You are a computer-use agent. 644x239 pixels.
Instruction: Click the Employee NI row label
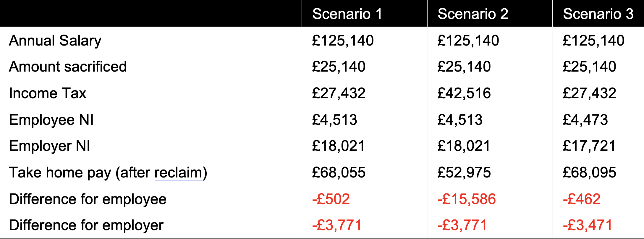51,120
